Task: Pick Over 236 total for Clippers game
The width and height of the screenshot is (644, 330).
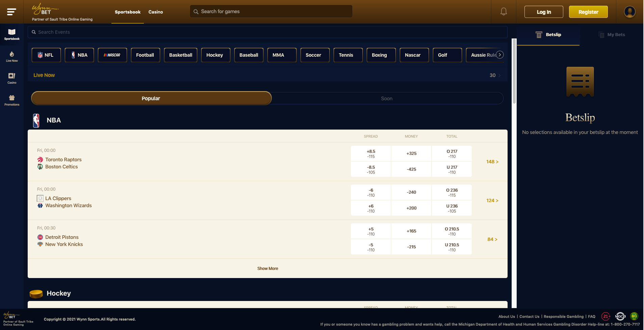Action: click(452, 192)
